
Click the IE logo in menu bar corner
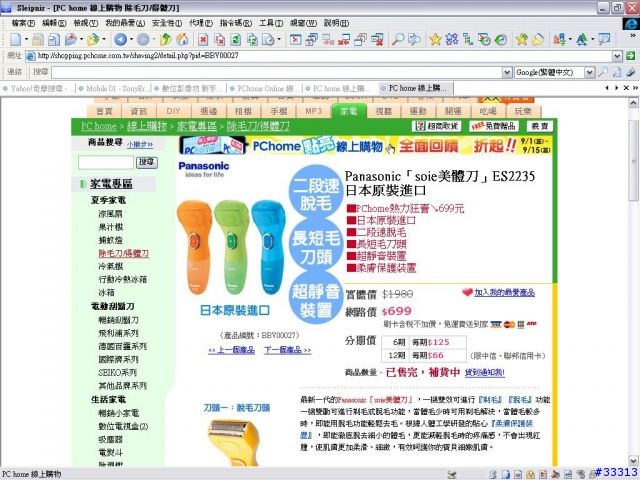click(631, 24)
